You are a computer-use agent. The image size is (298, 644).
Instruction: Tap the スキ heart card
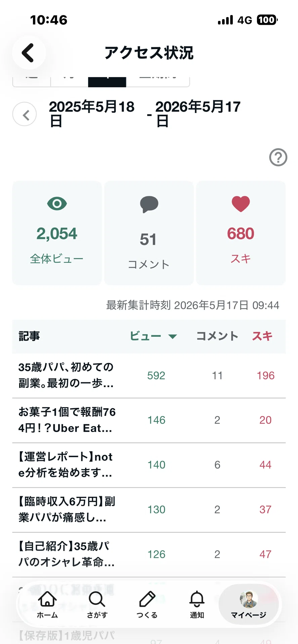(x=241, y=233)
